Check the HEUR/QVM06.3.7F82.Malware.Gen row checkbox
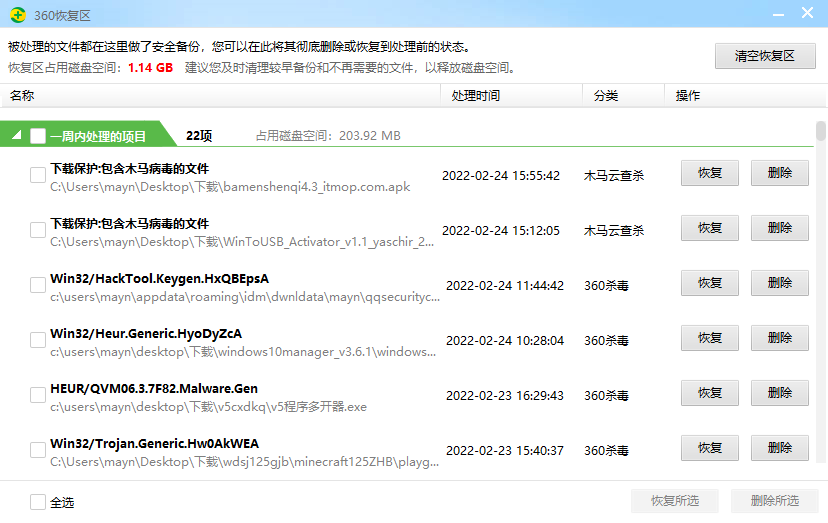Image resolution: width=828 pixels, height=523 pixels. pos(38,395)
